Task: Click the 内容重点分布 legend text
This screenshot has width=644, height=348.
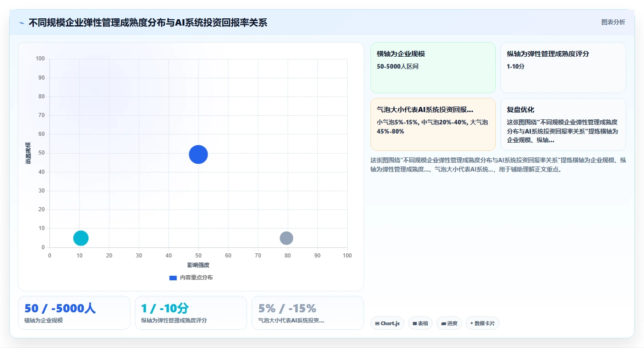Action: pos(196,278)
